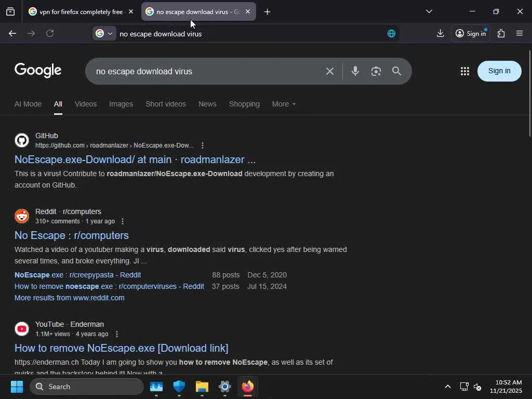Click the globe icon in address bar
This screenshot has width=532, height=399.
coord(391,34)
